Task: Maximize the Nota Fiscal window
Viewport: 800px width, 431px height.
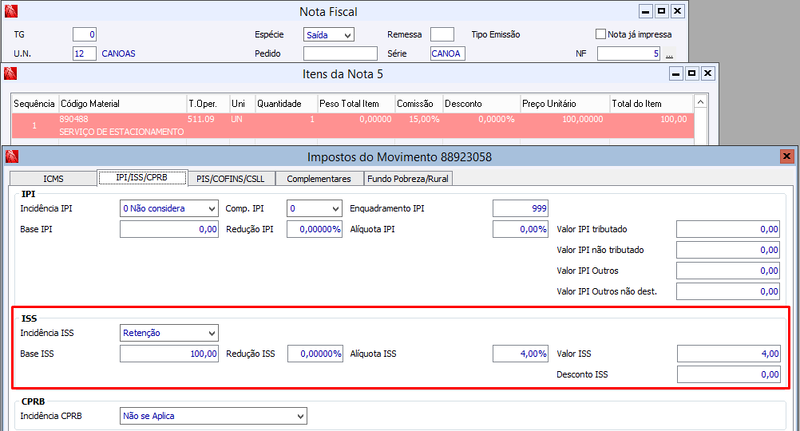Action: point(661,11)
